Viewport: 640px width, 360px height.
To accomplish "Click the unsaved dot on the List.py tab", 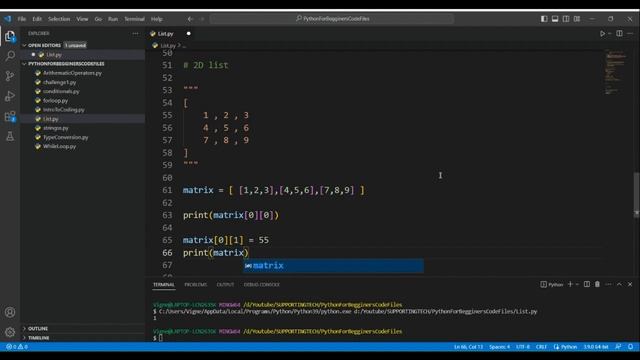I will [188, 33].
